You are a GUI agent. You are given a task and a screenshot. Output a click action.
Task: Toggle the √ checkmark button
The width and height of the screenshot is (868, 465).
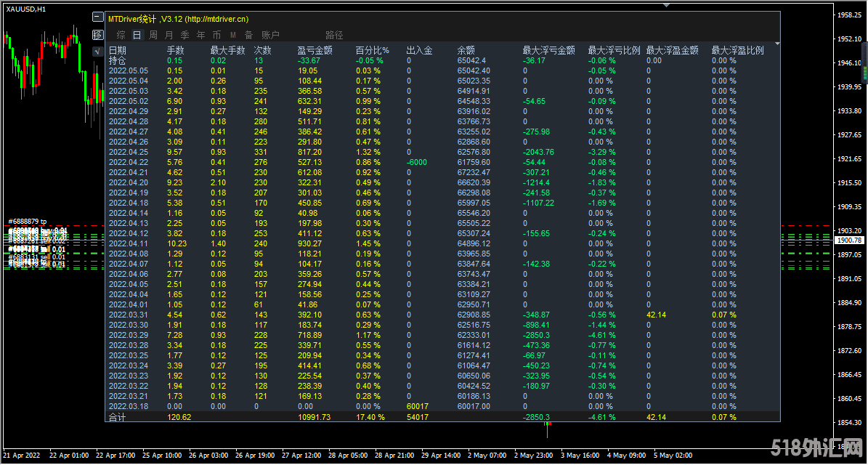point(98,51)
